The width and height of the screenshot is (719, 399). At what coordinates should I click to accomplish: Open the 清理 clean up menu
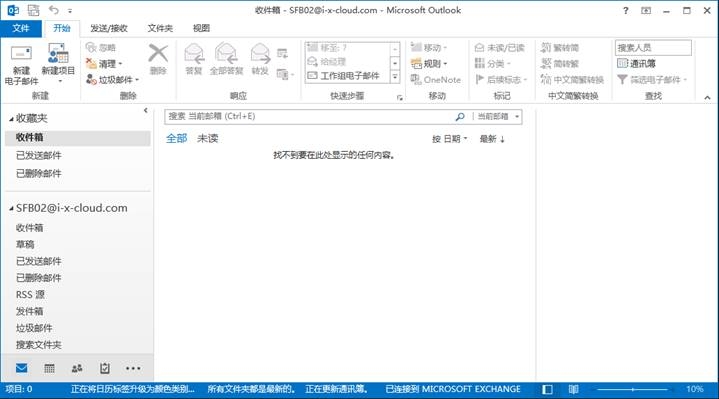(x=105, y=63)
